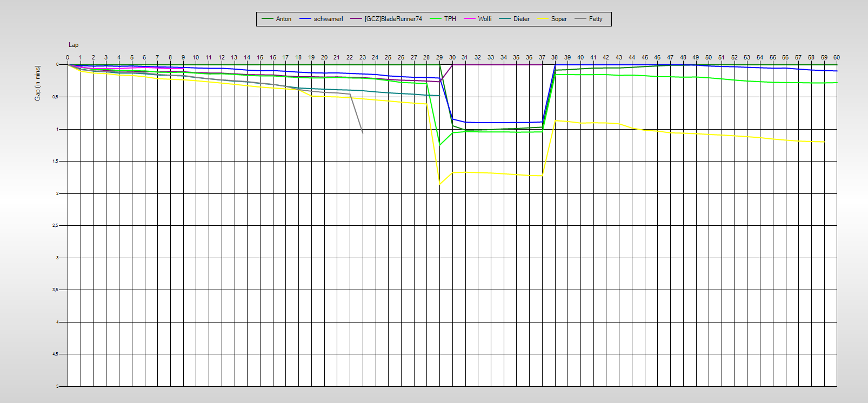Select the TPH legend label

pyautogui.click(x=450, y=19)
